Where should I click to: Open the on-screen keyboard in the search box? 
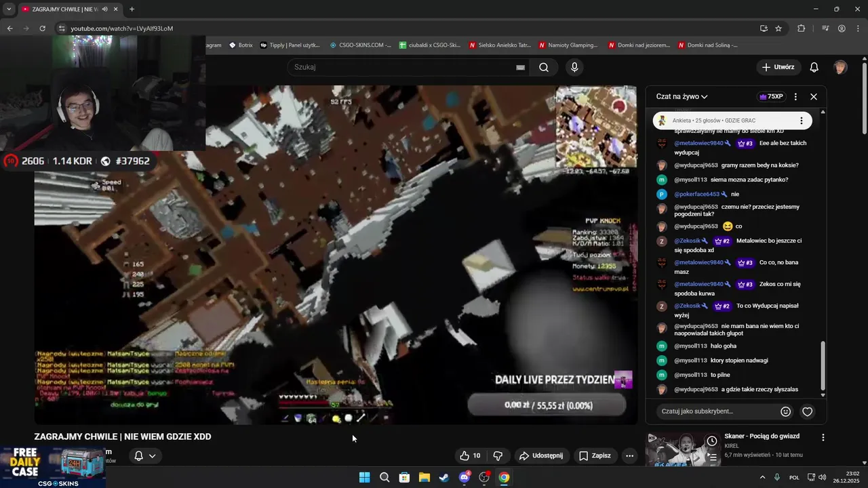(x=520, y=67)
